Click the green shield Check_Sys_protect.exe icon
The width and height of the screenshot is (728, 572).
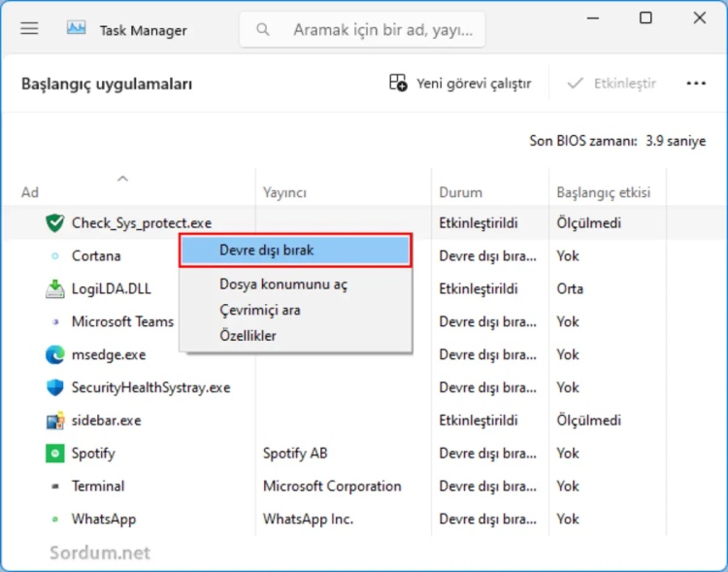coord(55,223)
